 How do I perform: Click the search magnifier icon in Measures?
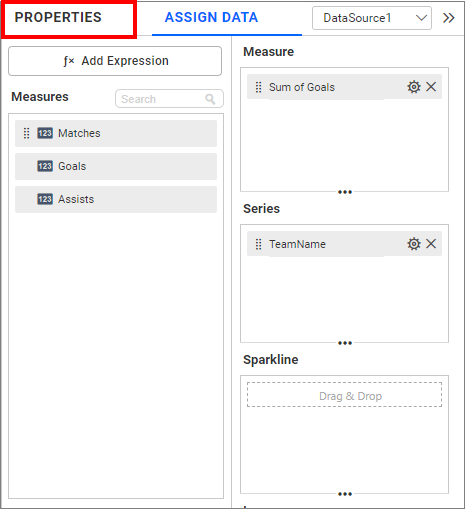coord(210,99)
